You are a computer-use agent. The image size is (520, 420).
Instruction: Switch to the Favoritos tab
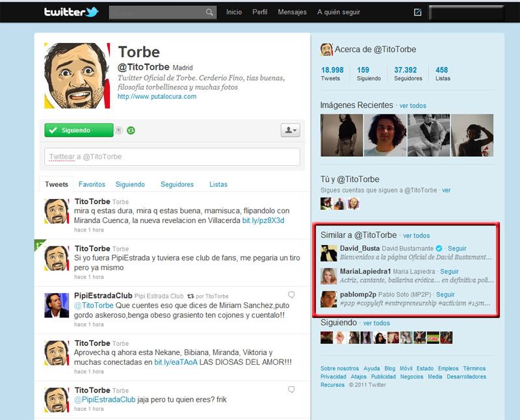pyautogui.click(x=92, y=185)
